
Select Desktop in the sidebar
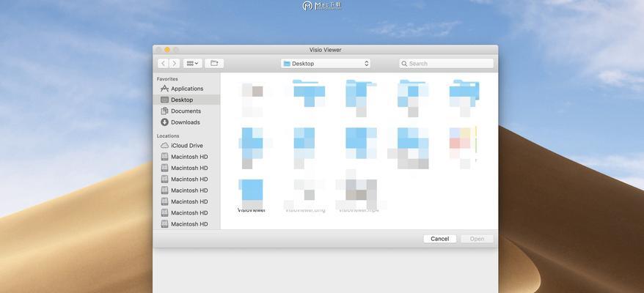coord(187,100)
